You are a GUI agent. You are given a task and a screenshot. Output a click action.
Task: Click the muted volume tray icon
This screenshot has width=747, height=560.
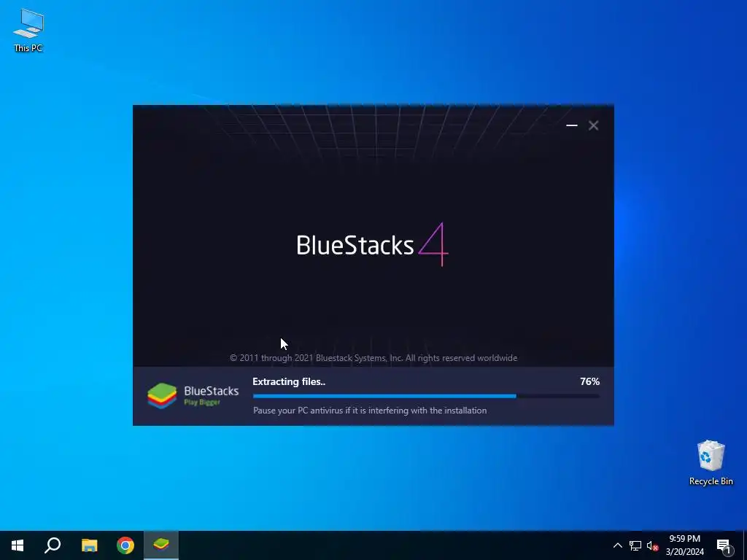(x=652, y=545)
